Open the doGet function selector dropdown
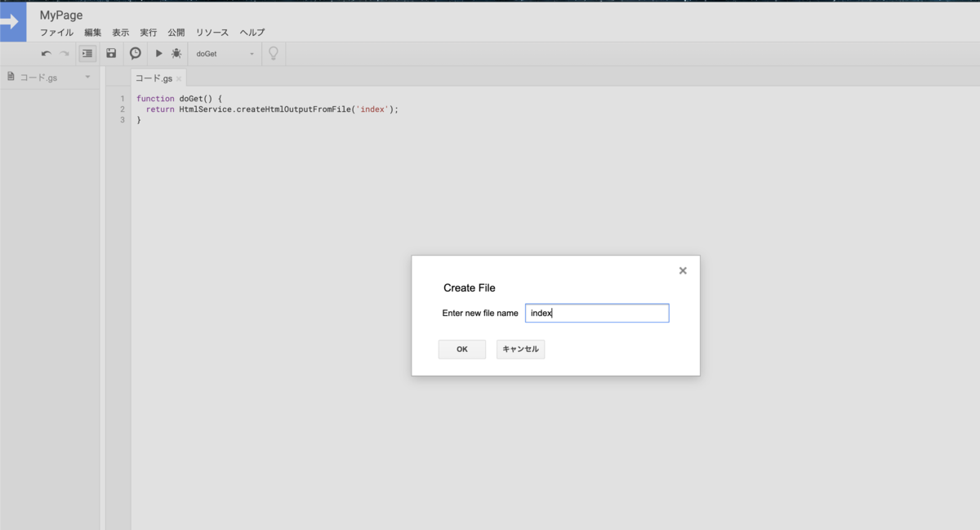Viewport: 980px width, 530px height. (x=225, y=54)
